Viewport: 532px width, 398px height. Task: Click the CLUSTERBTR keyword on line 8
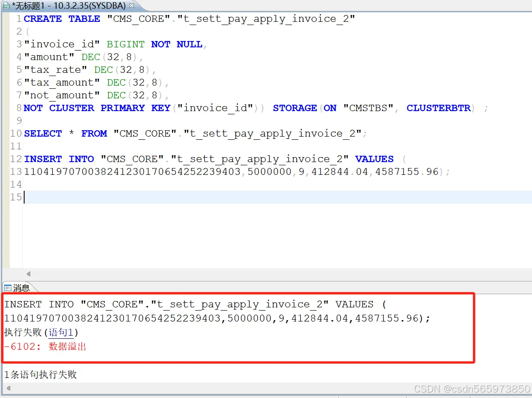[439, 108]
